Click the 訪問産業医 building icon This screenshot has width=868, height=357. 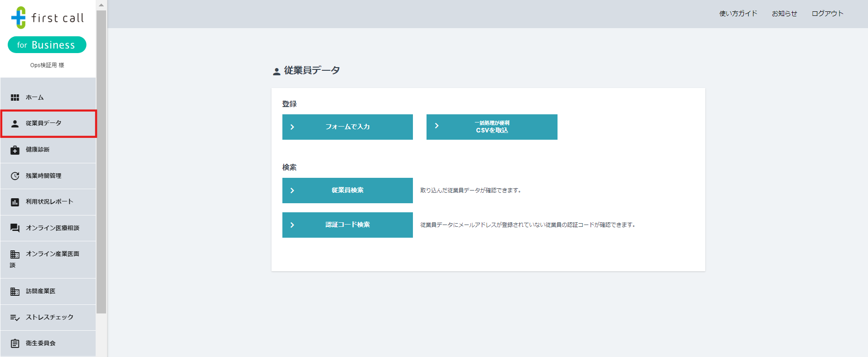point(15,292)
